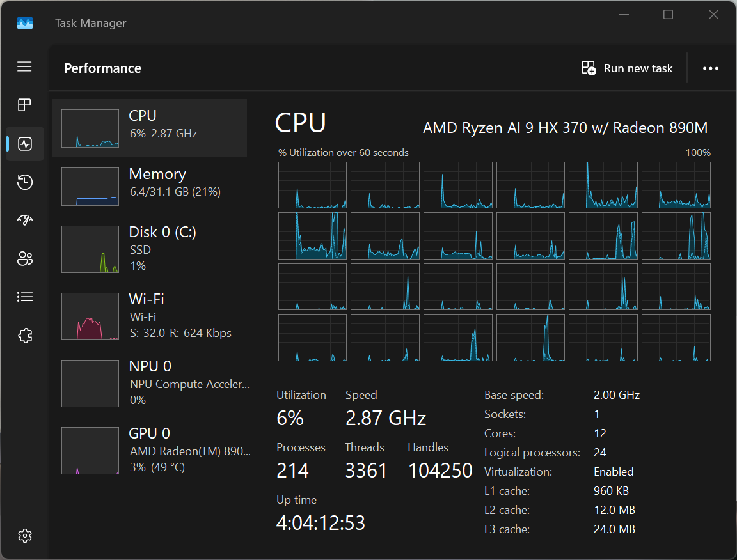
Task: Expand the hamburger navigation menu
Action: (24, 66)
